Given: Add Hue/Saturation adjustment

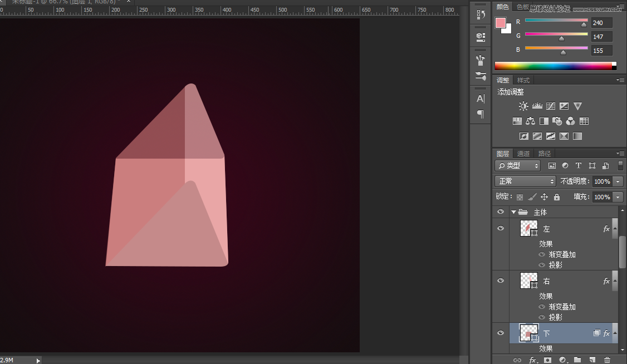Looking at the screenshot, I should click(x=517, y=121).
